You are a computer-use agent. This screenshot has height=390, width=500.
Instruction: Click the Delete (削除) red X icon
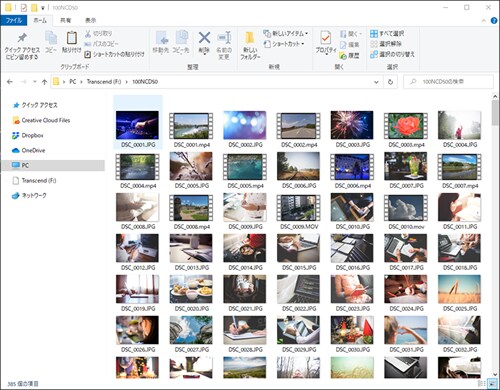[204, 38]
